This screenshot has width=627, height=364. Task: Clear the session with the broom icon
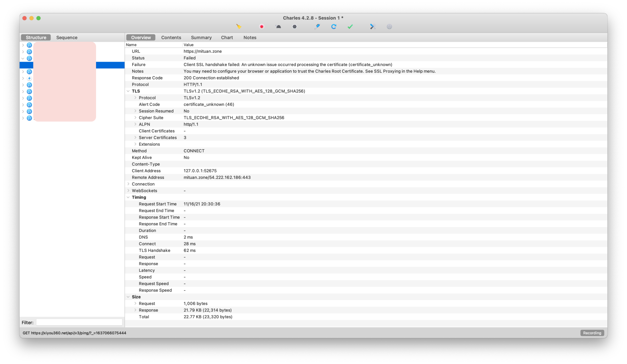[239, 27]
